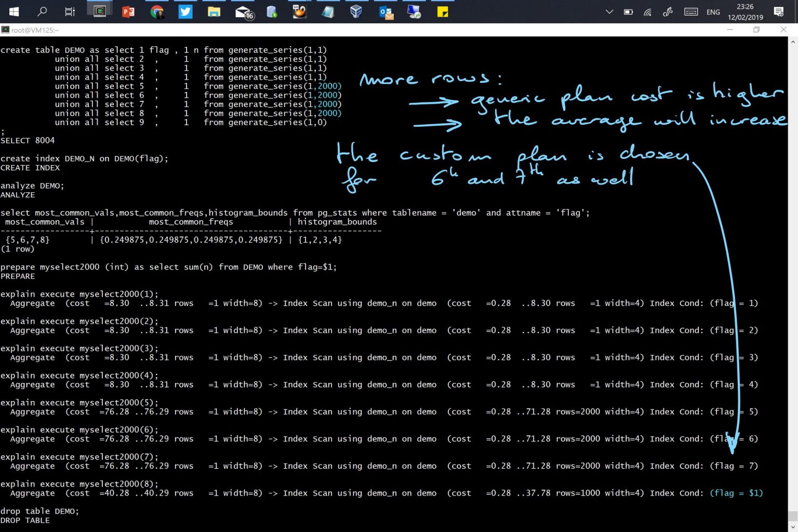Switch to the active terminal taskbar icon

click(100, 11)
